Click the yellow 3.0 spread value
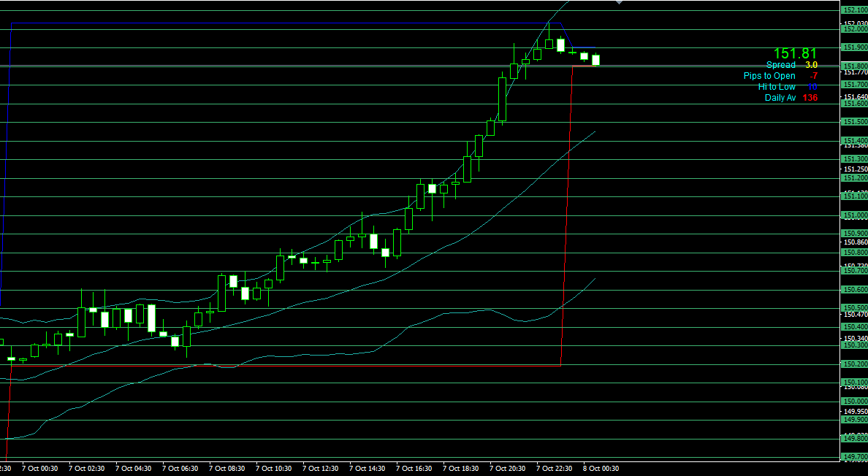The height and width of the screenshot is (476, 868). (811, 65)
